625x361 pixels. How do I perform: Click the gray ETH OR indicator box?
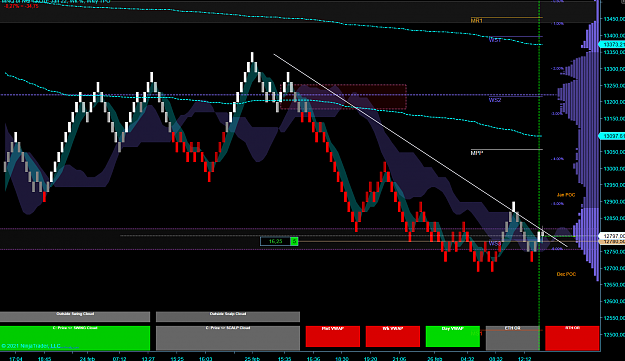[x=512, y=338]
